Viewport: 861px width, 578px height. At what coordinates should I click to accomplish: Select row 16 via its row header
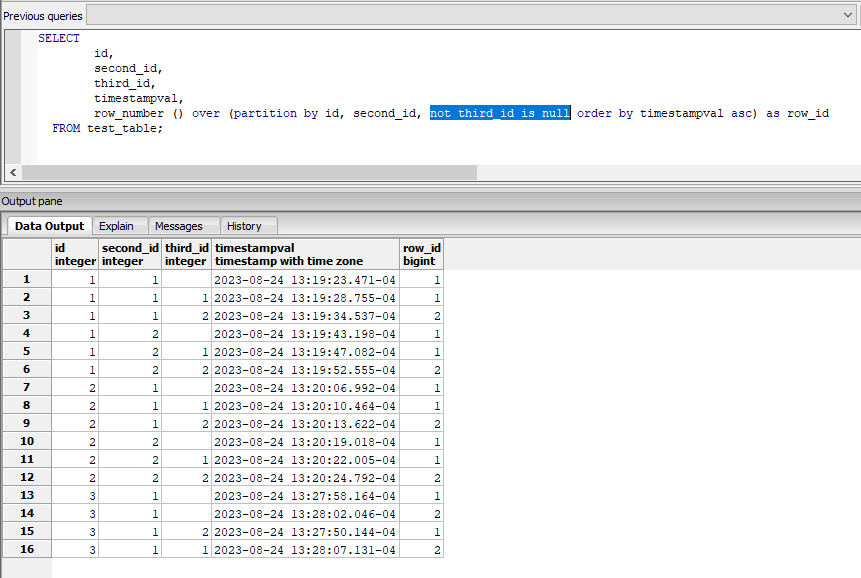[x=26, y=549]
